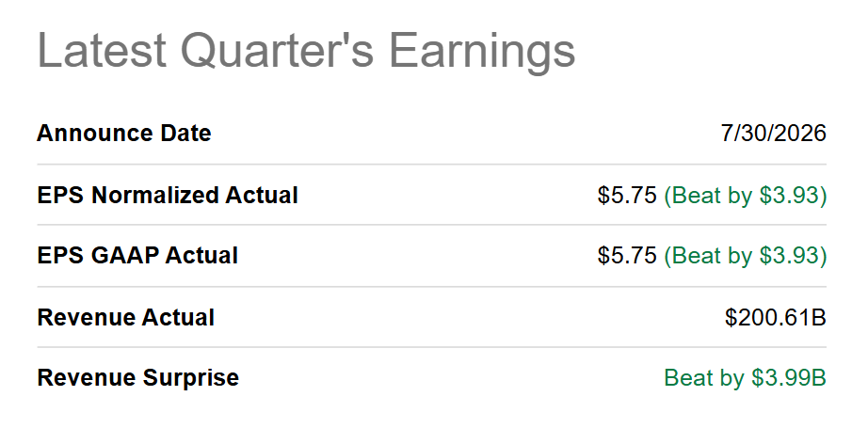Click the word "Earnings" in the heading

click(x=482, y=53)
